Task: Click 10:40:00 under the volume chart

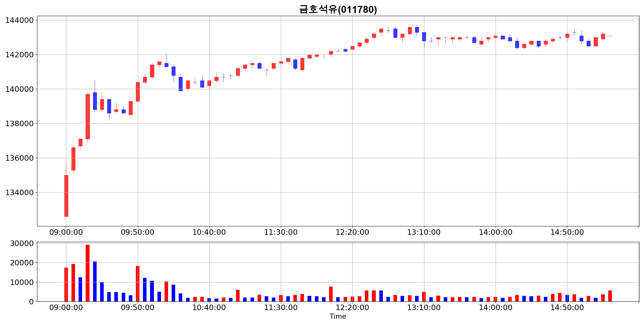Action: pos(209,308)
